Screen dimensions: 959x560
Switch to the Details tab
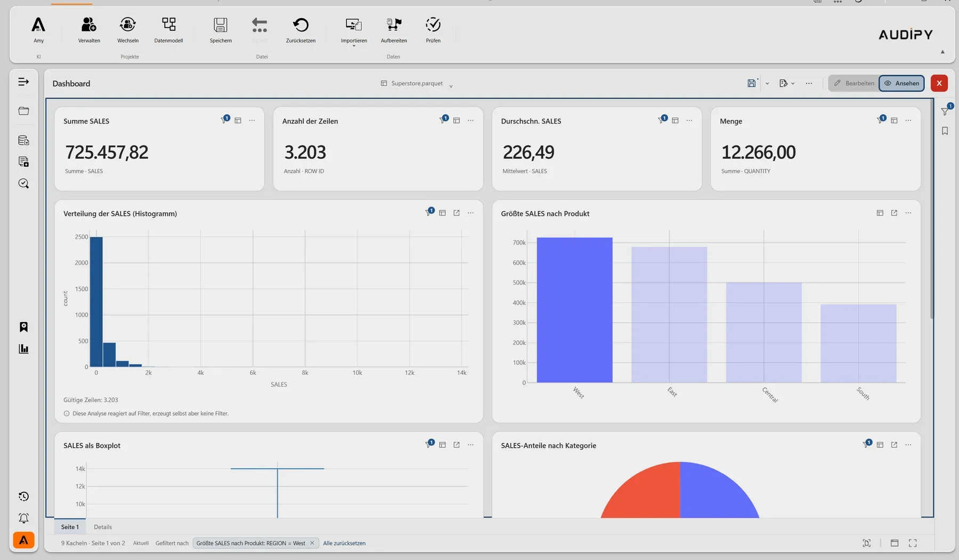click(103, 527)
